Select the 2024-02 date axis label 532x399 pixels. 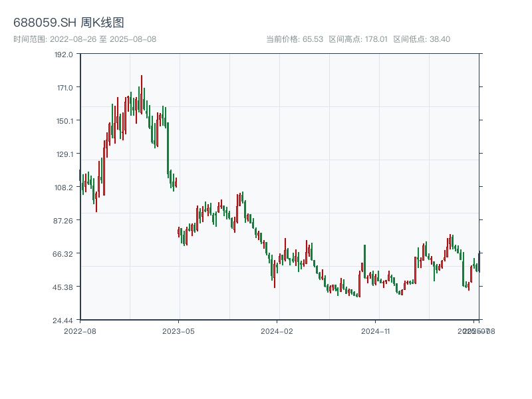coord(277,331)
